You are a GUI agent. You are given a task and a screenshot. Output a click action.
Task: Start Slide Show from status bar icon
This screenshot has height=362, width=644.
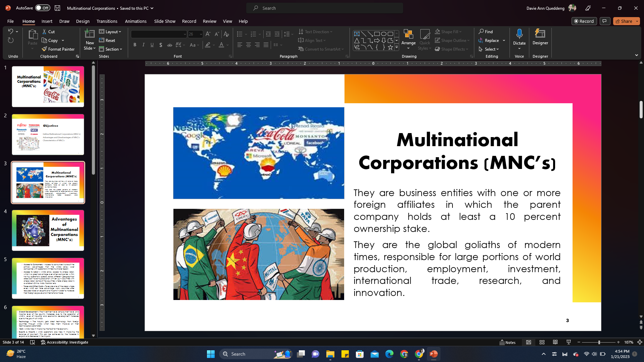[x=569, y=342]
